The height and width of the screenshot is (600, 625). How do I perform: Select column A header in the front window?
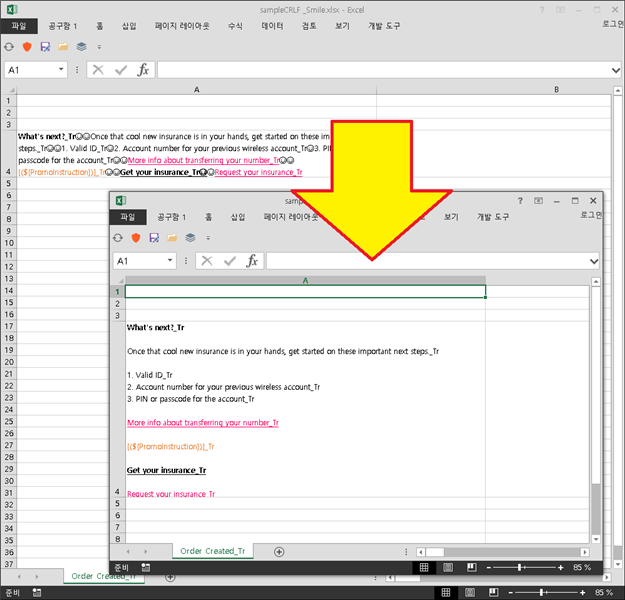(x=305, y=280)
